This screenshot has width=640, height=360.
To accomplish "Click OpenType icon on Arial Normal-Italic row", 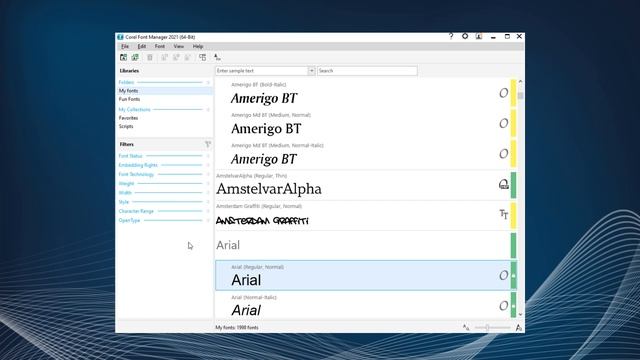I will click(x=504, y=306).
